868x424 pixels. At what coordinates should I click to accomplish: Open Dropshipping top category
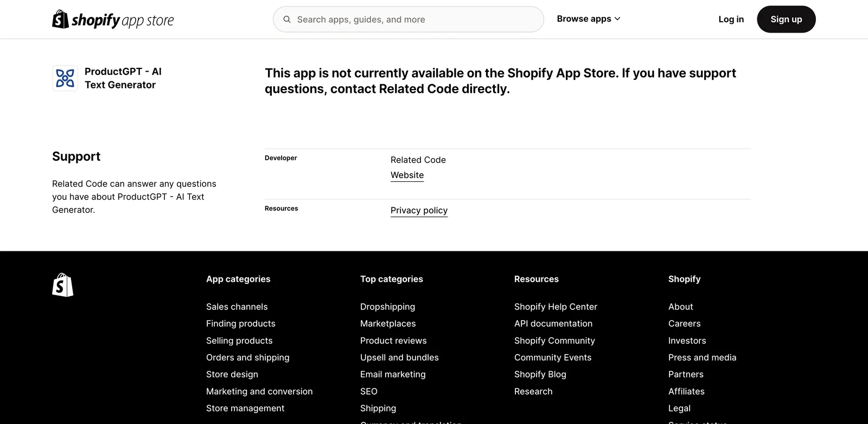[x=387, y=307]
